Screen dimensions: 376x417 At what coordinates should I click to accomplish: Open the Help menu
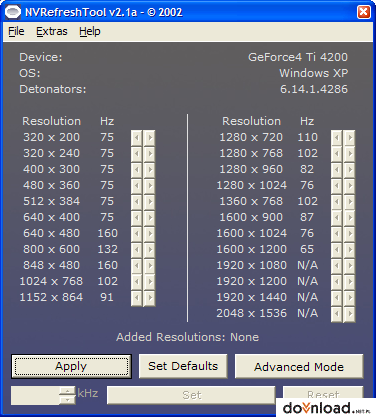90,31
